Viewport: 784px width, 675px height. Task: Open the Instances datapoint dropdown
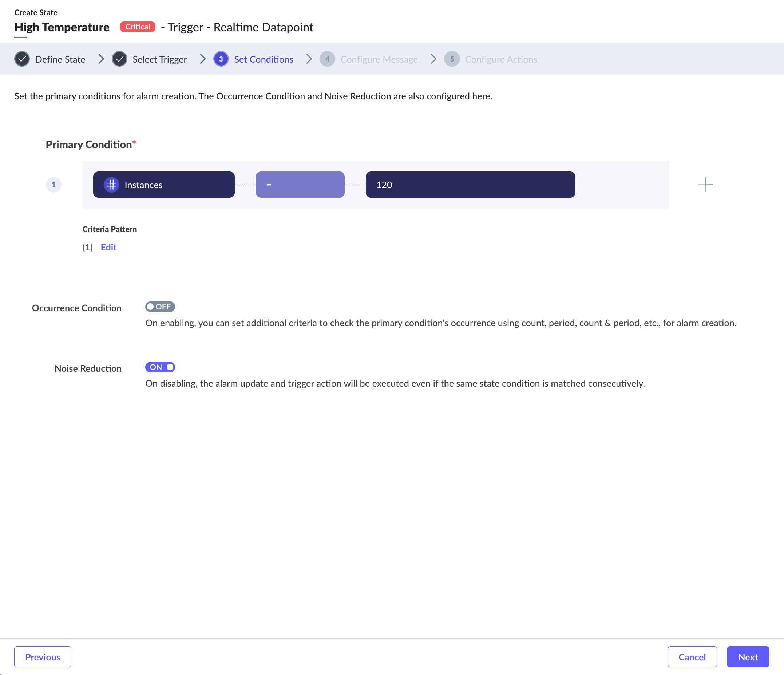(164, 185)
